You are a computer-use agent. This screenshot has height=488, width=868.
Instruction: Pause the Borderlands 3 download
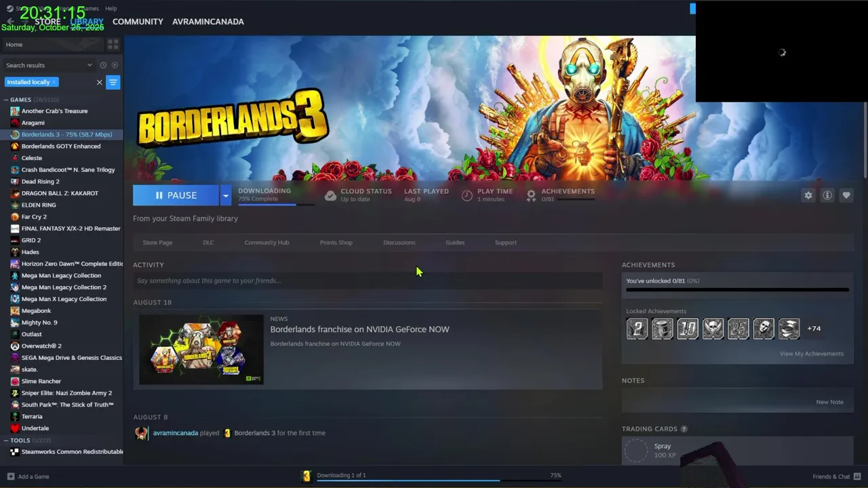[176, 195]
